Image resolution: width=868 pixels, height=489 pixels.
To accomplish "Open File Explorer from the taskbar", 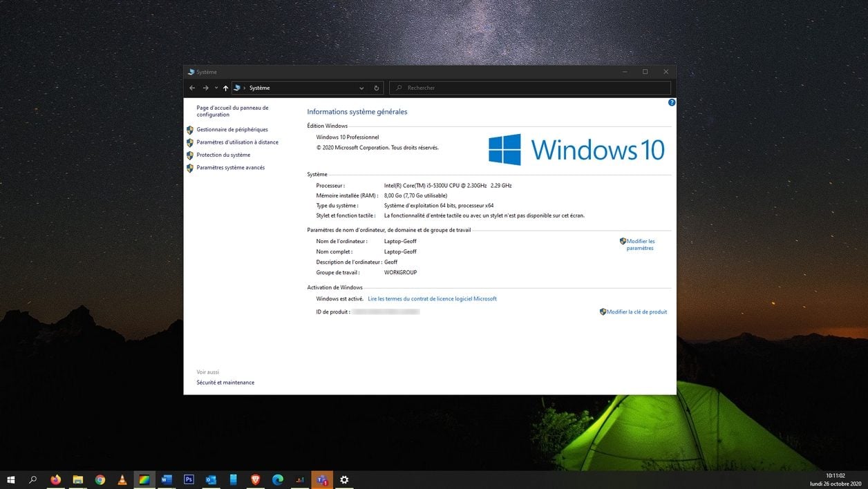I will tap(78, 479).
